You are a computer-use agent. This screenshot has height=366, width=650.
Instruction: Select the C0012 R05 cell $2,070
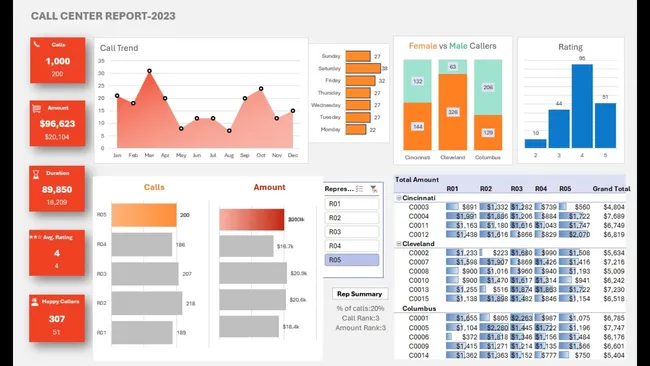click(x=574, y=234)
